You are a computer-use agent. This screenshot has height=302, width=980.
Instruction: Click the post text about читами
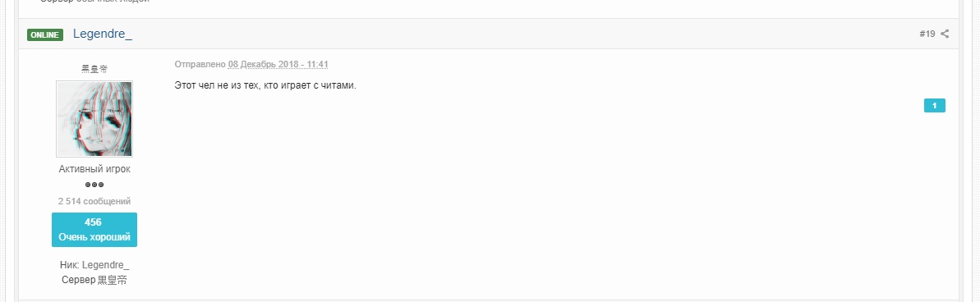(265, 85)
